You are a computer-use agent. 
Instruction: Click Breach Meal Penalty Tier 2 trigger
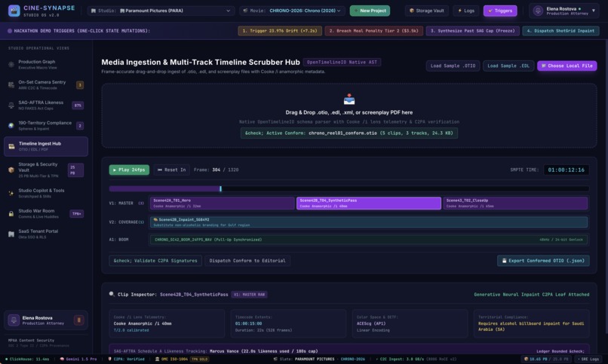pos(373,31)
